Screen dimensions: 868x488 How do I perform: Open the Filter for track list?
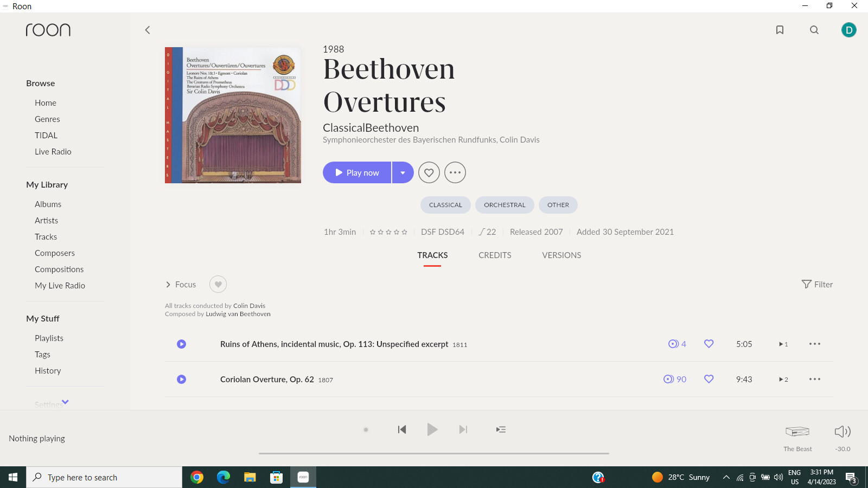tap(817, 284)
